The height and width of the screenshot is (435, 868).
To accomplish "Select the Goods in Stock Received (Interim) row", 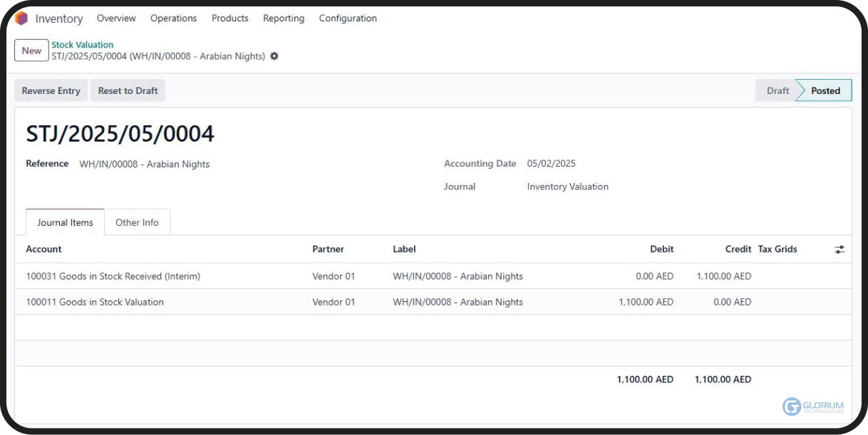I will (x=113, y=276).
